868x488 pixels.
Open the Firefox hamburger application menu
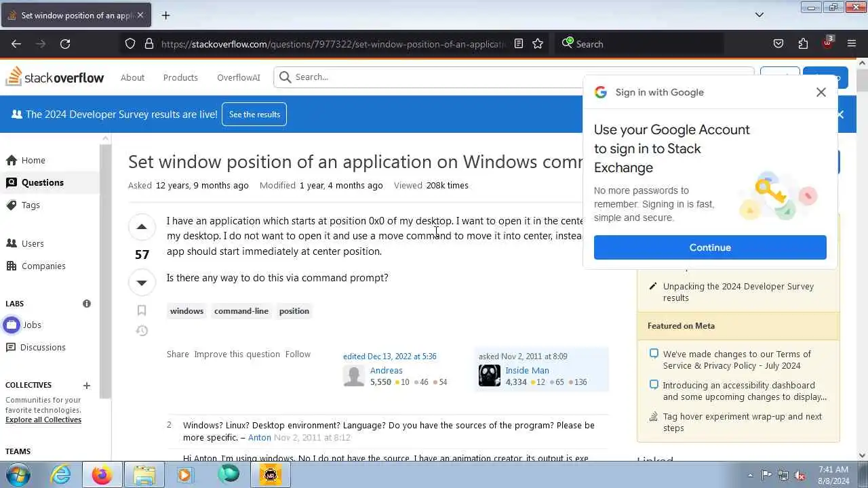click(x=852, y=44)
